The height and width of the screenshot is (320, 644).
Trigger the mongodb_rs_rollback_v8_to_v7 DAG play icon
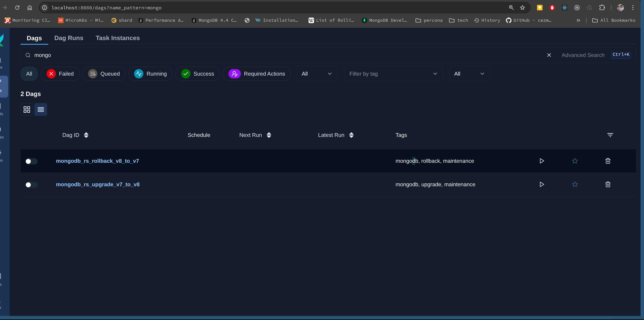click(x=541, y=161)
